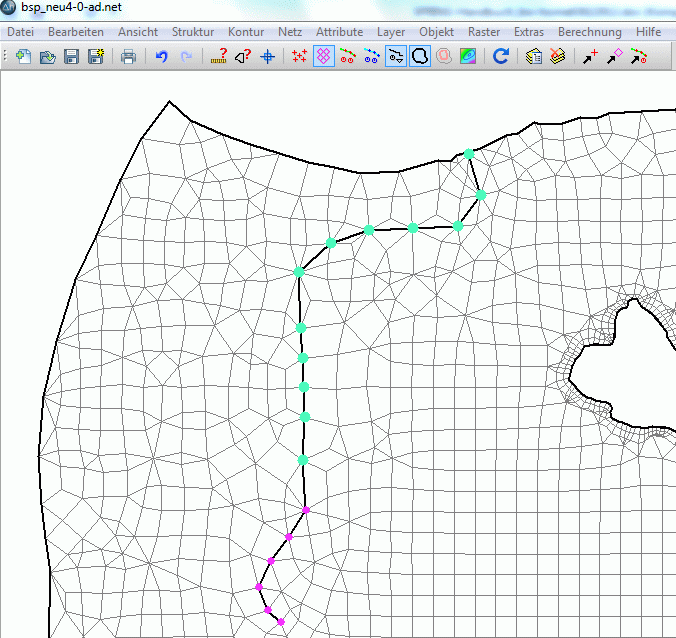Toggle blue-circle structure line display icon

(372, 56)
